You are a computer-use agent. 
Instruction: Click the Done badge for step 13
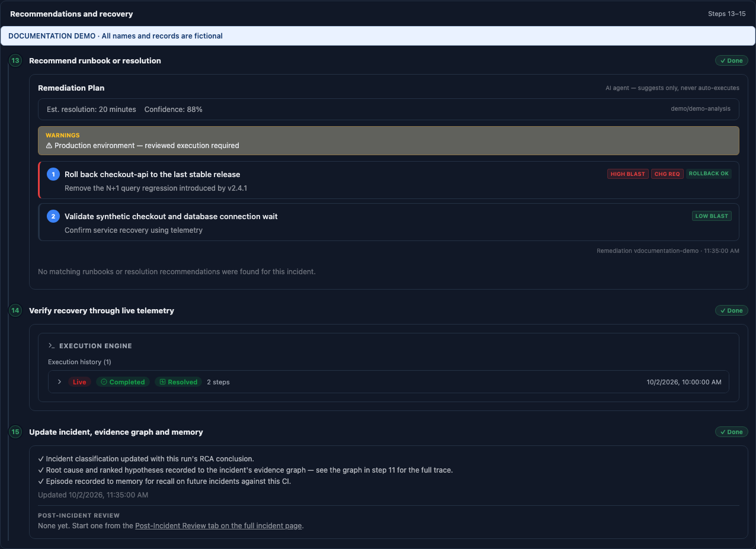731,60
